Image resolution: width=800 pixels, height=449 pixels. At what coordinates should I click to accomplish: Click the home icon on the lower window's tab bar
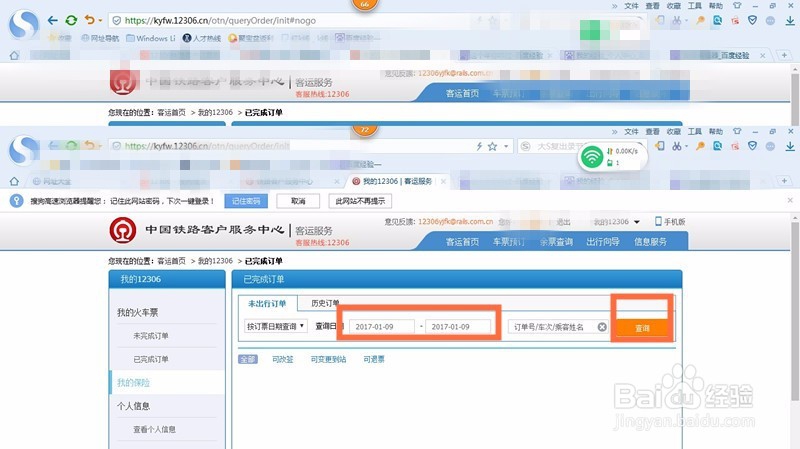pos(14,181)
